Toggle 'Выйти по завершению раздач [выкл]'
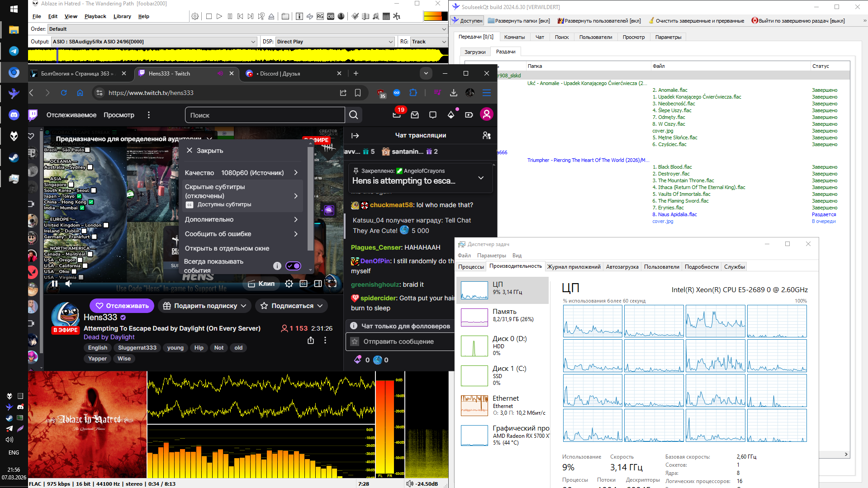The width and height of the screenshot is (868, 488). pos(798,21)
